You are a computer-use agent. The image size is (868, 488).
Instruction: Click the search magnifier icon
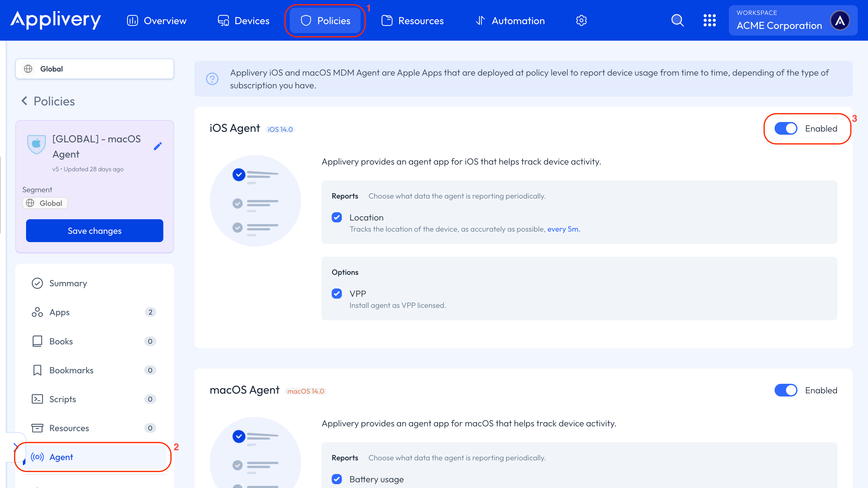tap(677, 20)
